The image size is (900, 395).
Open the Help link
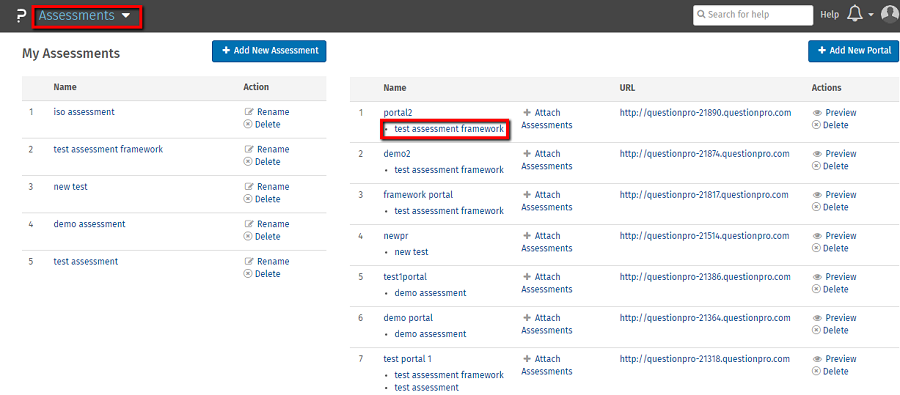point(829,15)
